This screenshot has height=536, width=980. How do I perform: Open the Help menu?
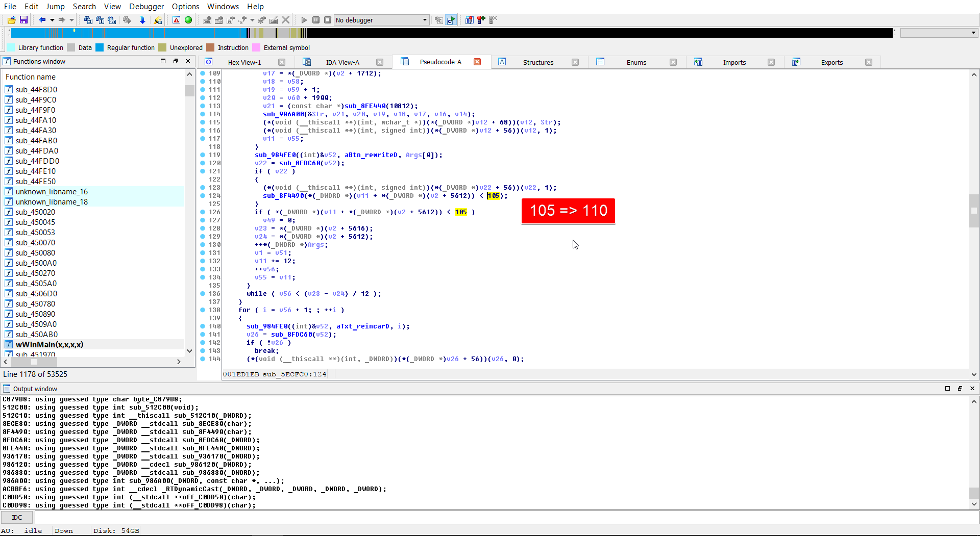pos(255,6)
